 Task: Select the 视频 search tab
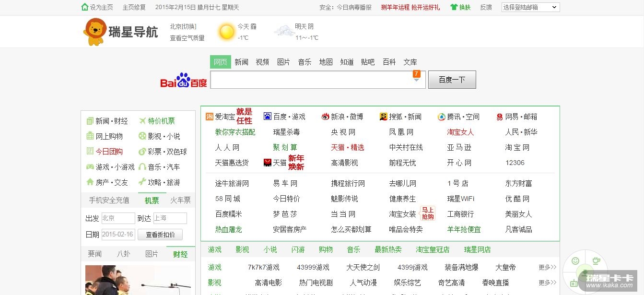click(x=262, y=62)
